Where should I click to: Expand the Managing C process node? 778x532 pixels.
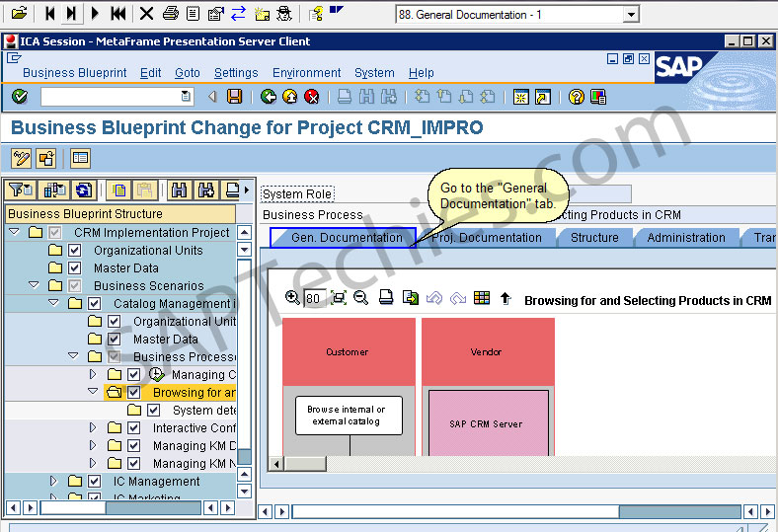coord(92,374)
